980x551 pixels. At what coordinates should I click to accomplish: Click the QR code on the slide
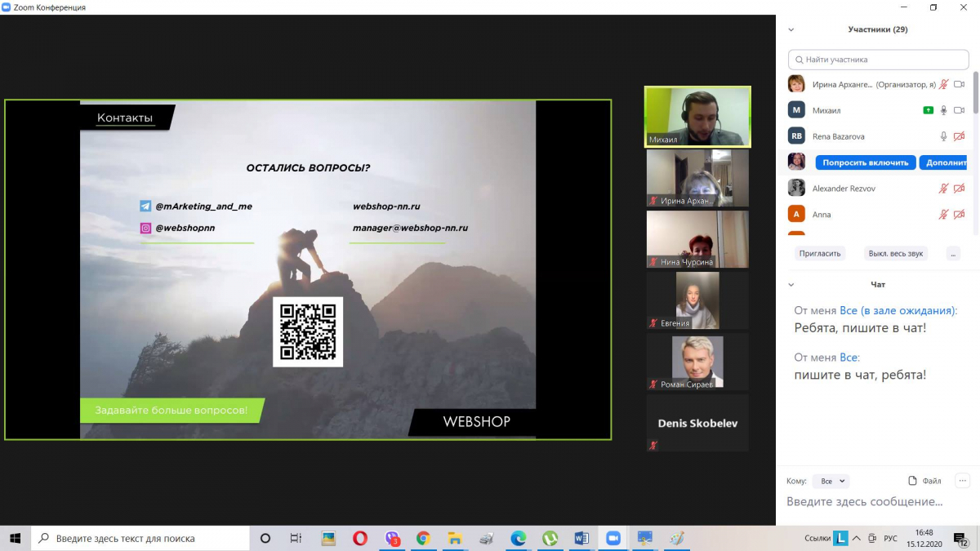coord(308,331)
